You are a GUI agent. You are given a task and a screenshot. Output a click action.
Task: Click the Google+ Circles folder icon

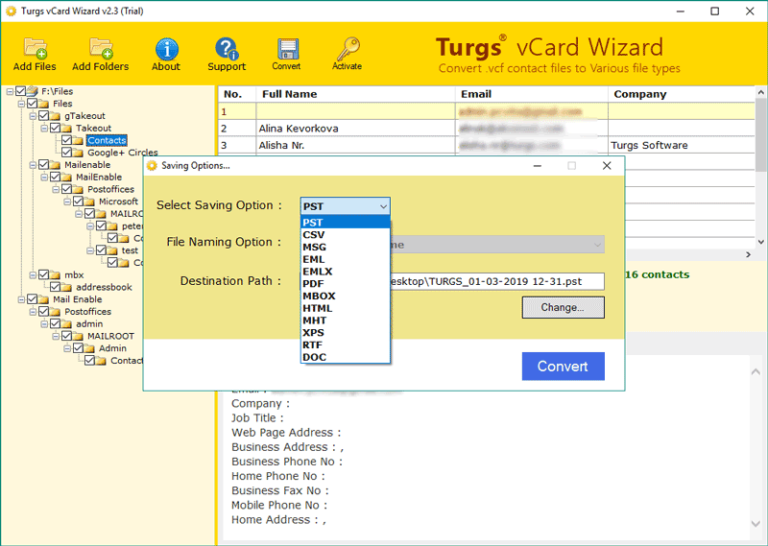click(x=78, y=153)
